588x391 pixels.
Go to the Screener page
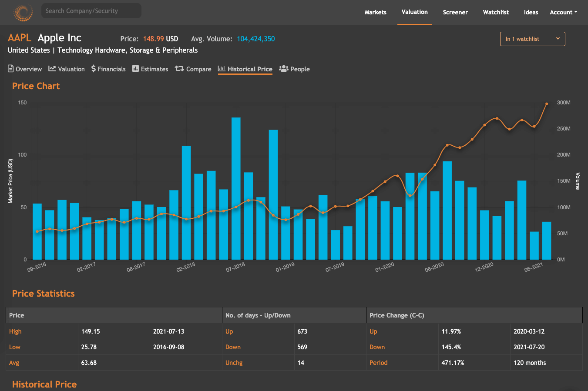pos(455,12)
